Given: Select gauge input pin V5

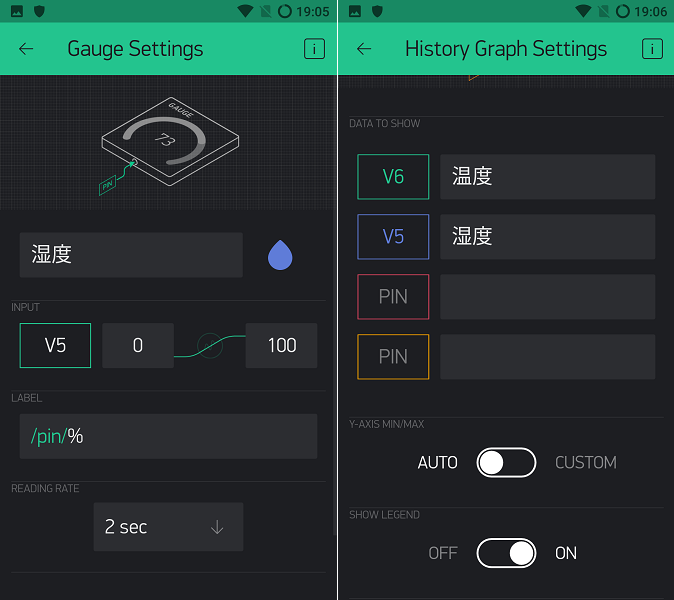Looking at the screenshot, I should pyautogui.click(x=55, y=345).
